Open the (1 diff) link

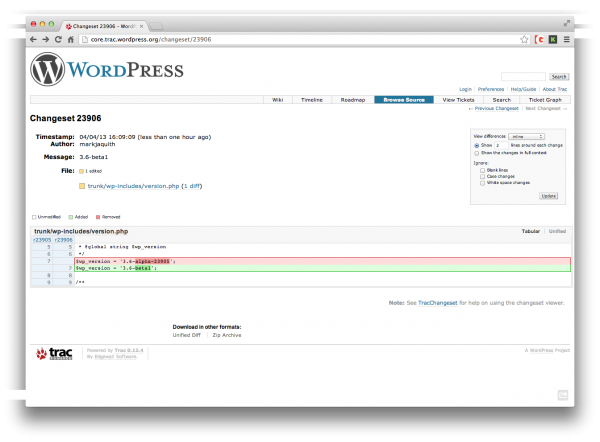[192, 186]
